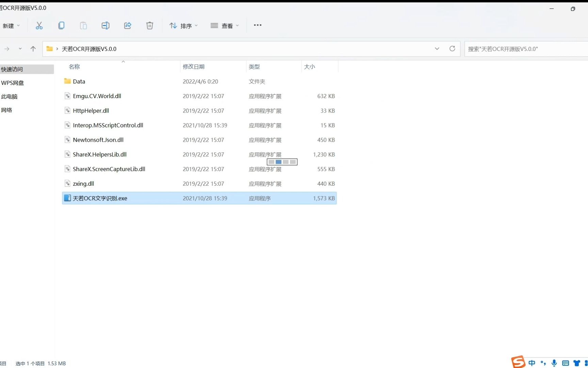The image size is (588, 368).
Task: Click the Data folder icon
Action: pyautogui.click(x=67, y=81)
